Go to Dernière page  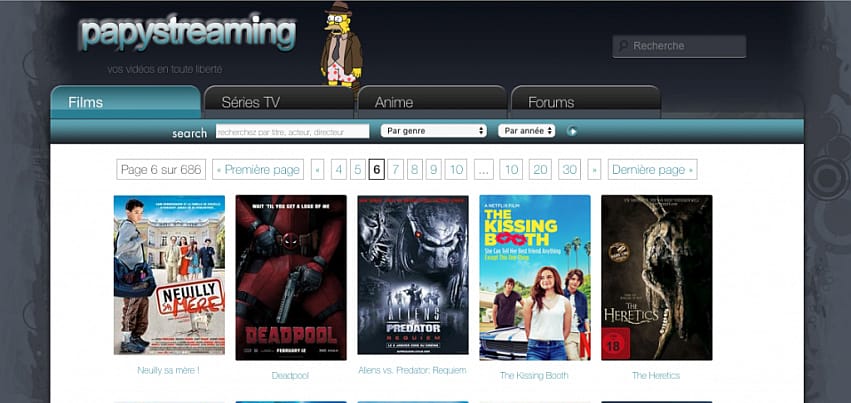pyautogui.click(x=652, y=170)
